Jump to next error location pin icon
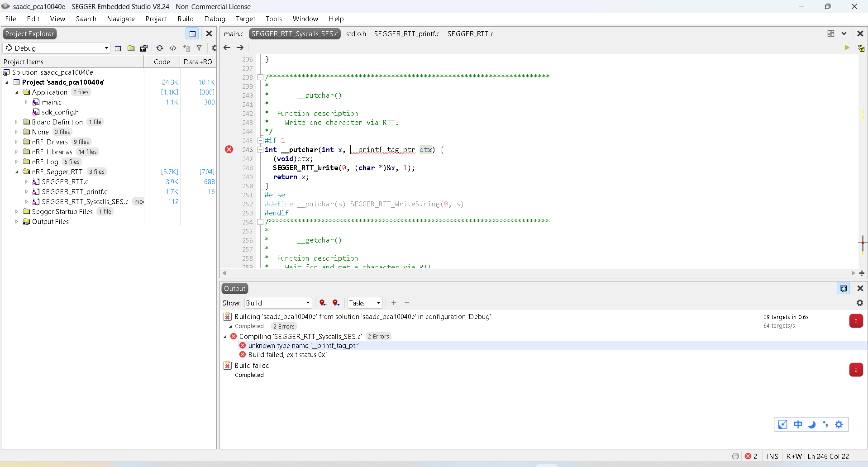Screen dimensions: 868x467 [336, 303]
